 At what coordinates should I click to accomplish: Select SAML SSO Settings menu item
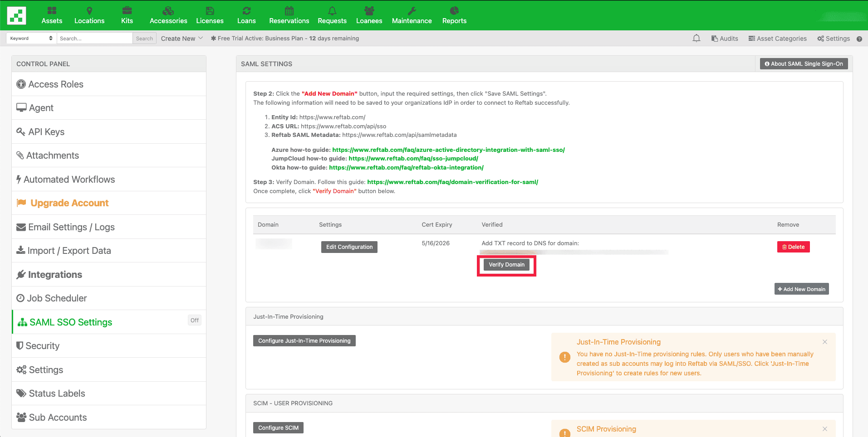tap(109, 322)
